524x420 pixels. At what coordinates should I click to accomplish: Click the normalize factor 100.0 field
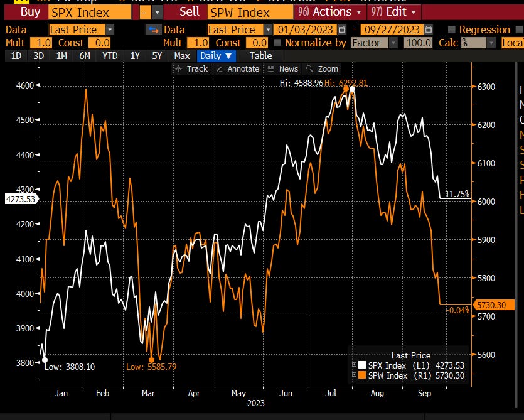(418, 43)
